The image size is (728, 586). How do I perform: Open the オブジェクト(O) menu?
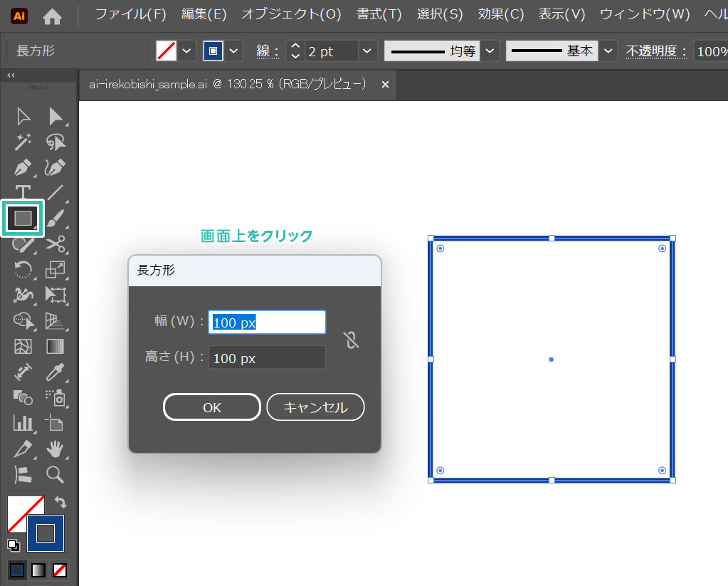291,14
